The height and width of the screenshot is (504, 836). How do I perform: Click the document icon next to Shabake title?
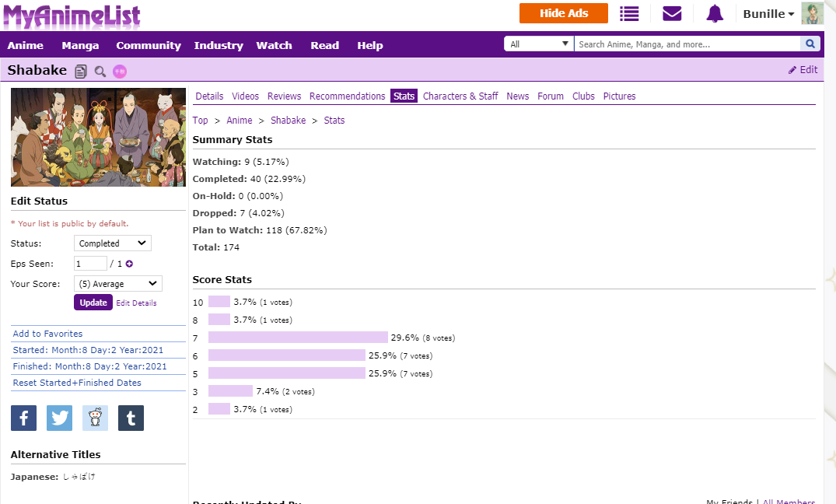[81, 72]
